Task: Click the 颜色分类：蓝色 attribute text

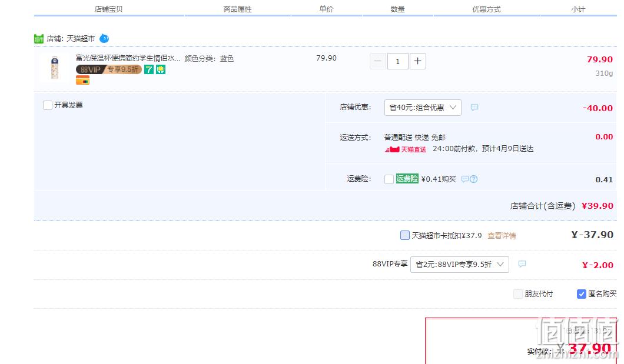Action: pos(209,58)
